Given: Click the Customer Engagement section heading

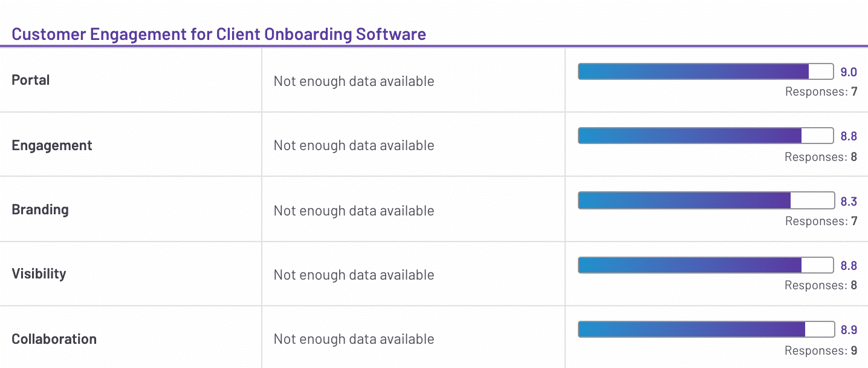Looking at the screenshot, I should coord(219,34).
